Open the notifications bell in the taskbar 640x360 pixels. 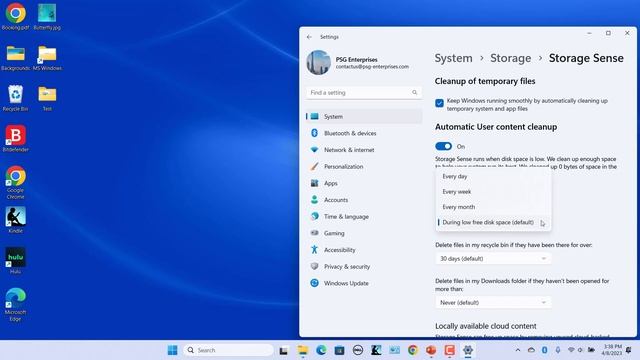tap(628, 350)
